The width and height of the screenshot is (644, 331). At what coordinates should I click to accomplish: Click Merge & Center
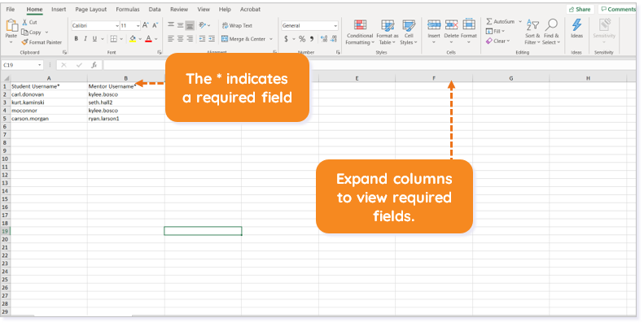[x=243, y=39]
